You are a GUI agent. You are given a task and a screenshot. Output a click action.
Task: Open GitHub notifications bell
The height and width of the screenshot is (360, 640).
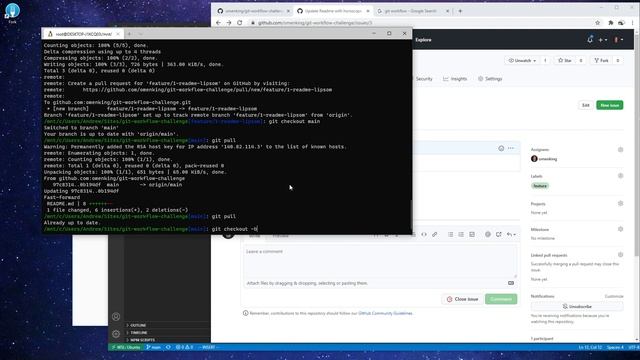coord(590,40)
